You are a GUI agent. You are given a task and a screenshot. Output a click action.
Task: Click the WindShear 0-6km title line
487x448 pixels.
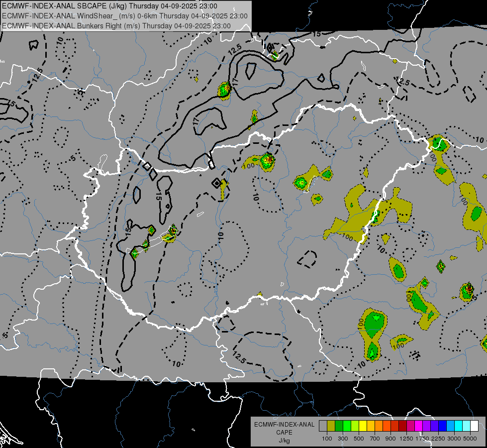(x=125, y=16)
